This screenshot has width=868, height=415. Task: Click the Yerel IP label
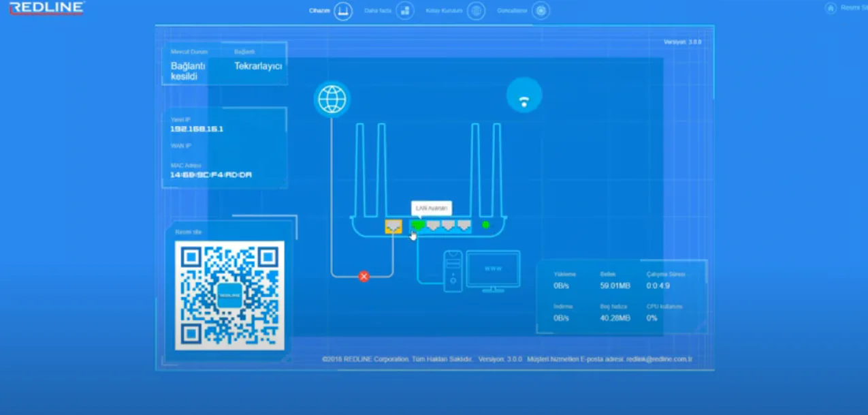(x=180, y=119)
